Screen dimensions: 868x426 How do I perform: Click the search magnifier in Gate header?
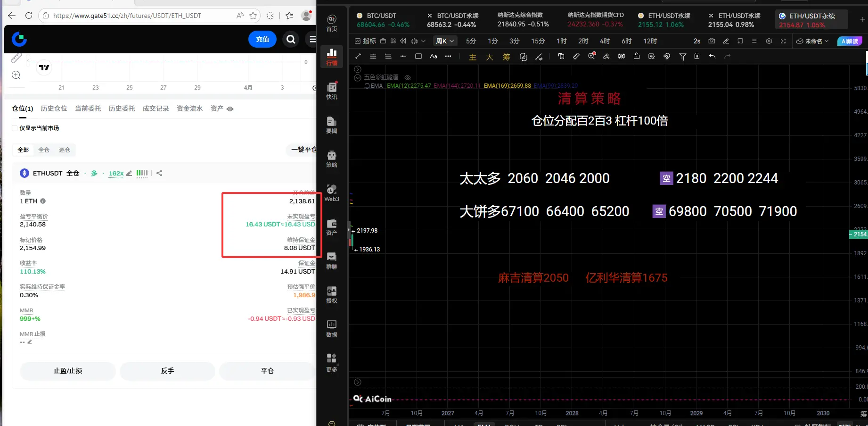[291, 39]
